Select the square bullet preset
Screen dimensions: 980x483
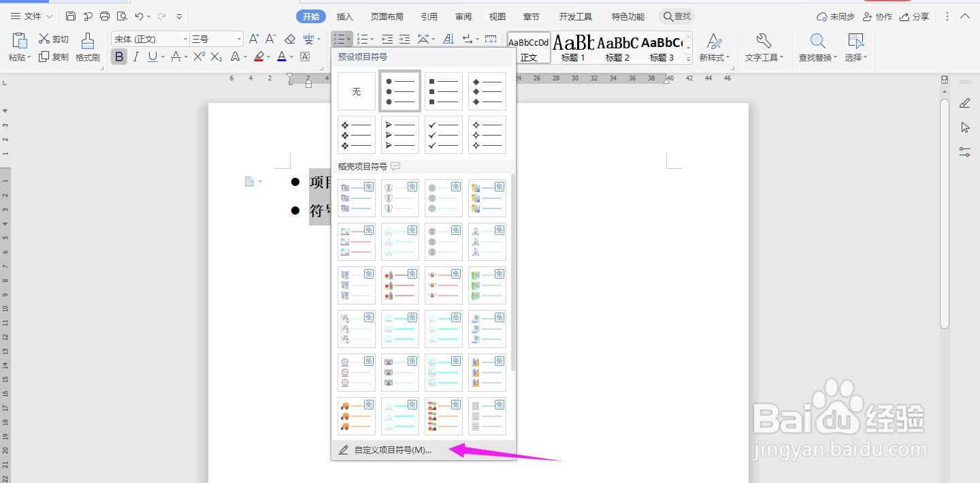(x=444, y=91)
